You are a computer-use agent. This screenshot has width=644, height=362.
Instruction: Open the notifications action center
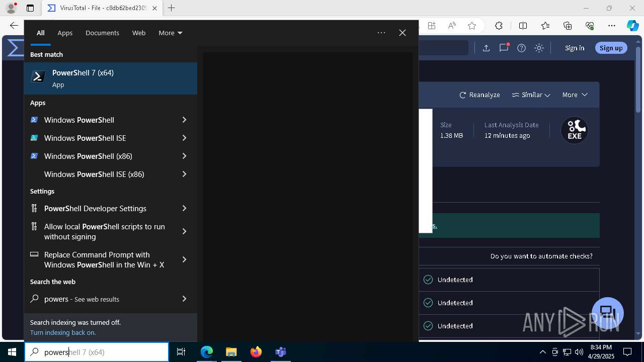click(x=627, y=352)
